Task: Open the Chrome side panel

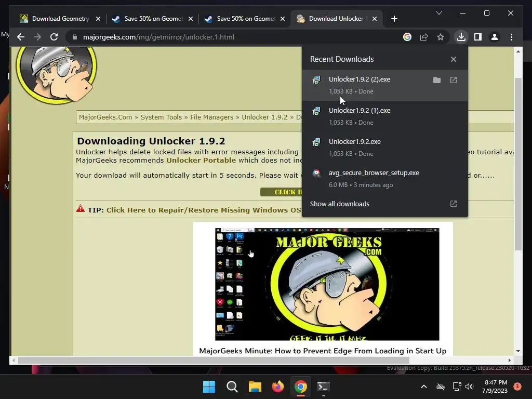Action: (478, 37)
